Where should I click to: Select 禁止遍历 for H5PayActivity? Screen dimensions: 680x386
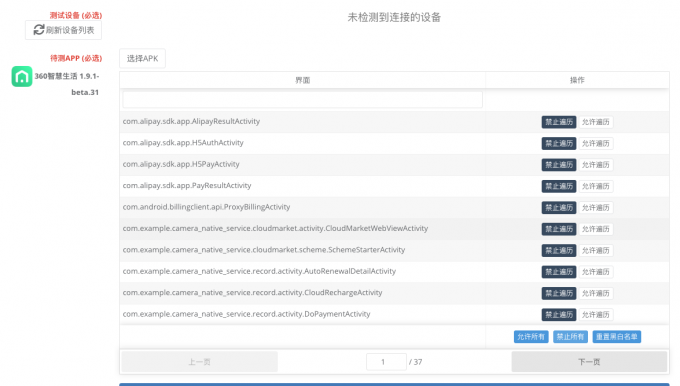click(559, 165)
